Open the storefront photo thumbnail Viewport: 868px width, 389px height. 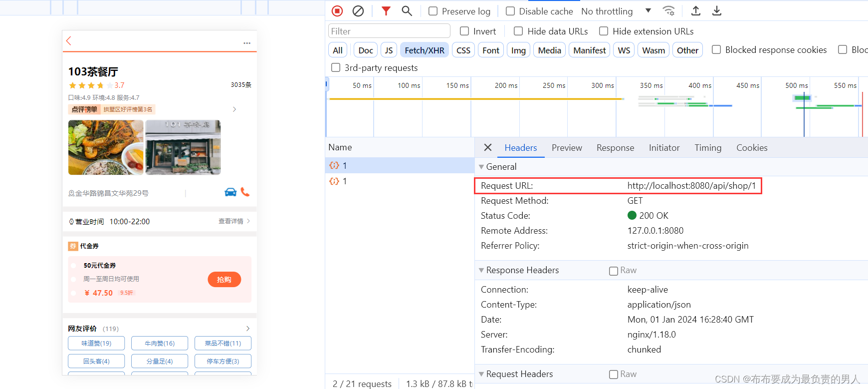pyautogui.click(x=183, y=147)
